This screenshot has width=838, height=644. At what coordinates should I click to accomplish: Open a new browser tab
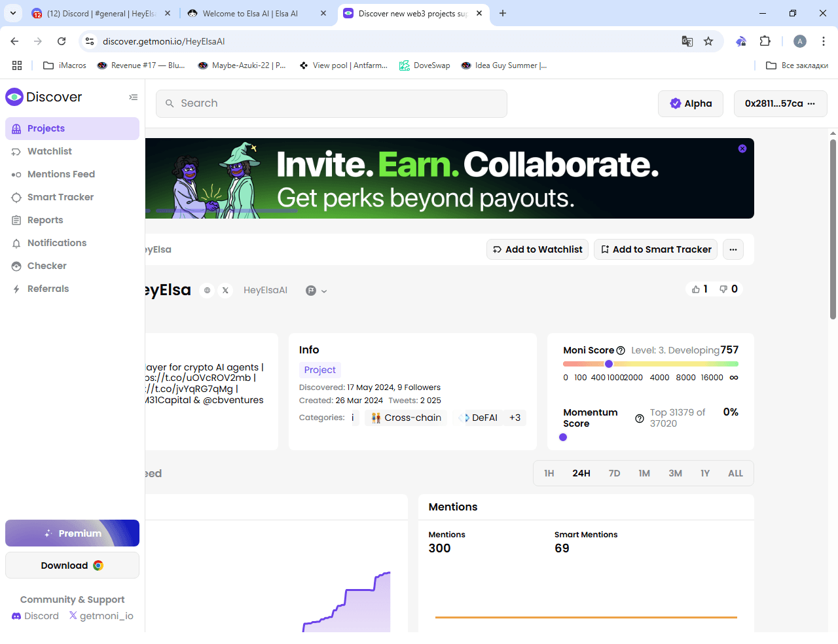tap(503, 13)
